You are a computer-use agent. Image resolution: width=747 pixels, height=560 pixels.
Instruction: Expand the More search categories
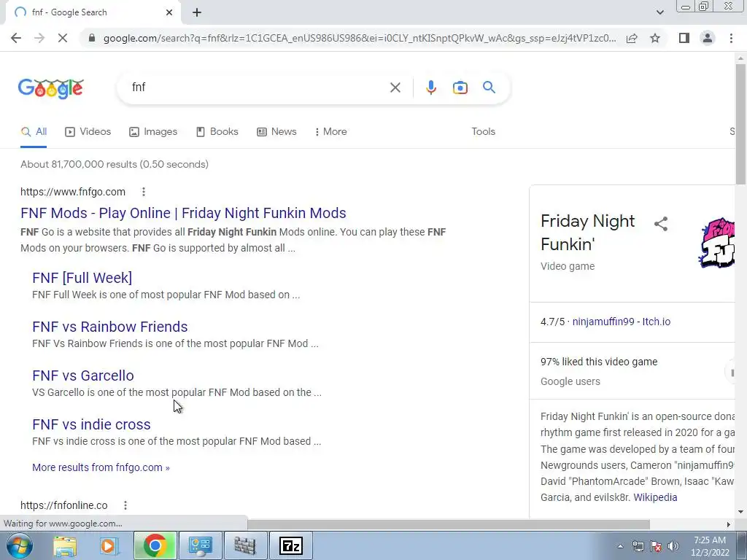[330, 132]
